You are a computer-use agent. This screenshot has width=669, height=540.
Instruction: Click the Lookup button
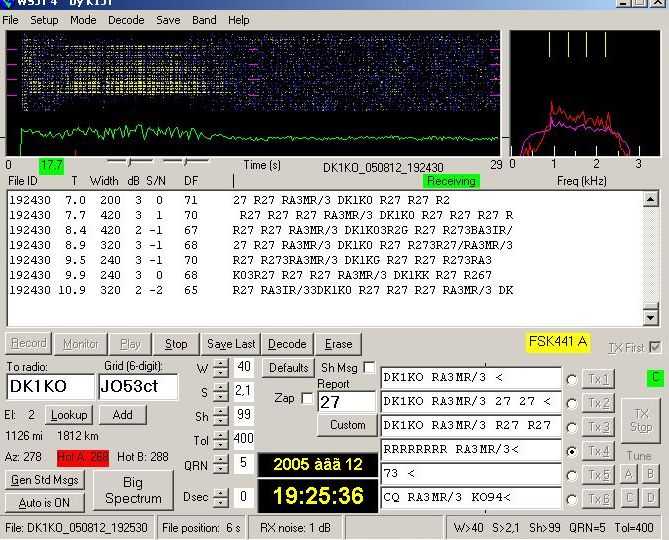(69, 415)
